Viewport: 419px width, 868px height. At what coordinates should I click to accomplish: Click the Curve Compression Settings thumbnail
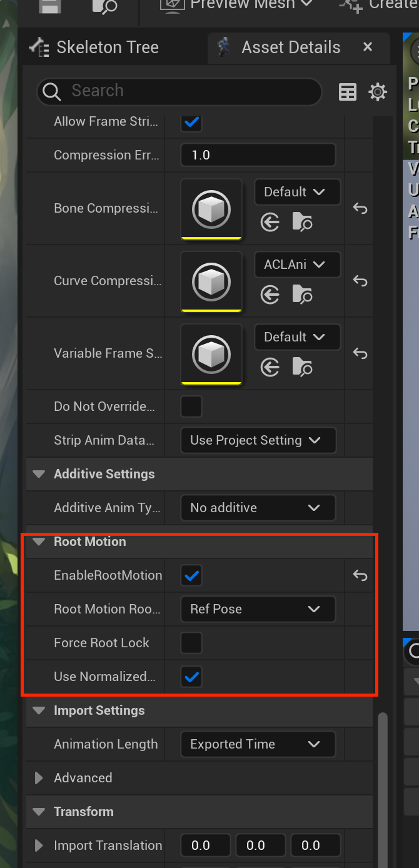pos(211,281)
